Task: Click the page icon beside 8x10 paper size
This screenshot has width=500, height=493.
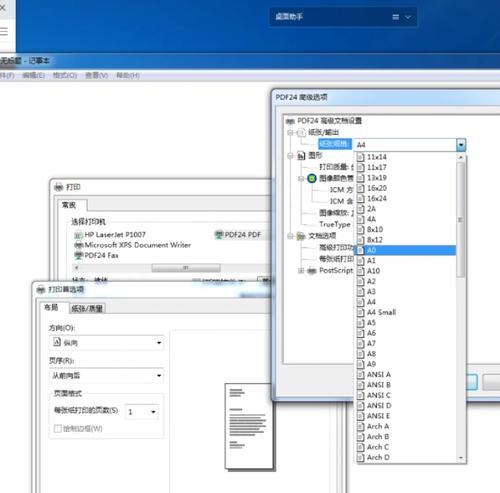Action: point(360,230)
